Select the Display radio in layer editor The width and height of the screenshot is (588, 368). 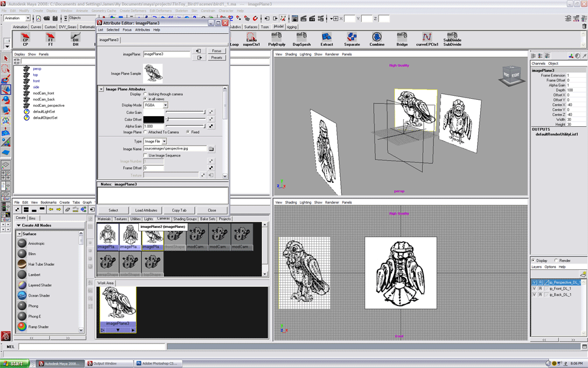tap(533, 261)
